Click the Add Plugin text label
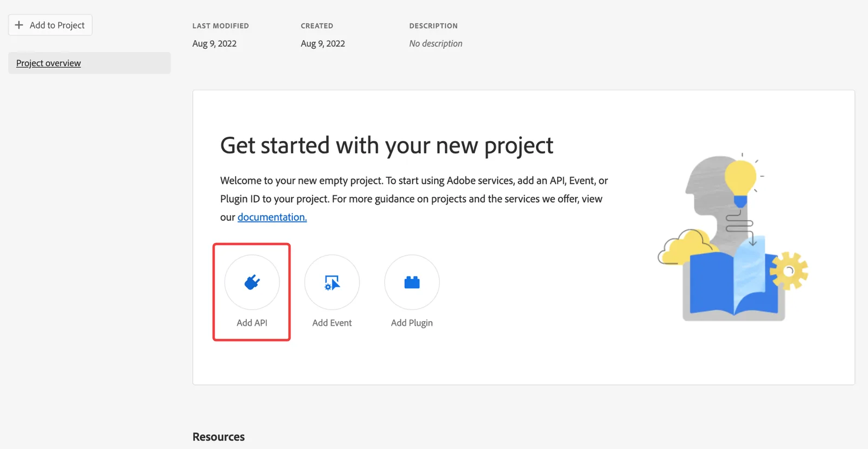 412,323
